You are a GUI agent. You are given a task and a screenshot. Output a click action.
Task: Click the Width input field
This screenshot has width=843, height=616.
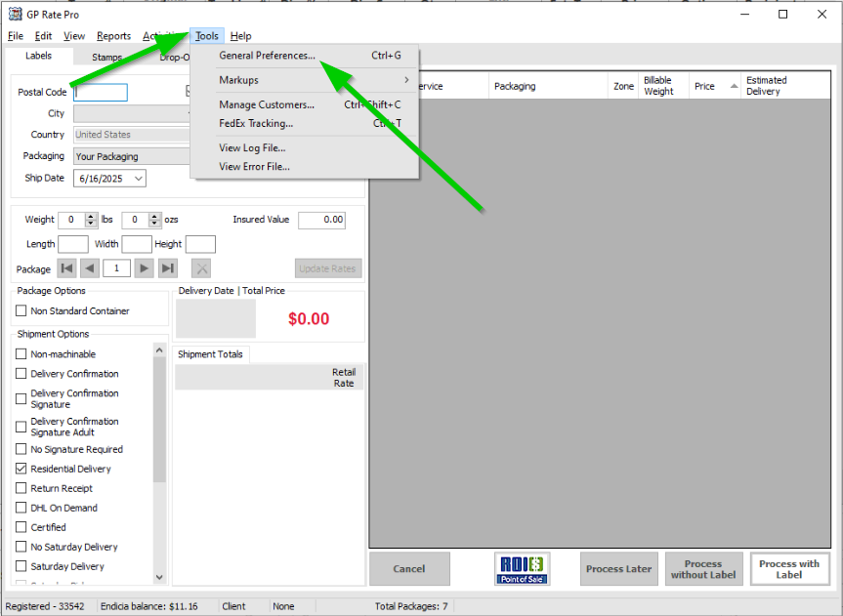(x=137, y=244)
